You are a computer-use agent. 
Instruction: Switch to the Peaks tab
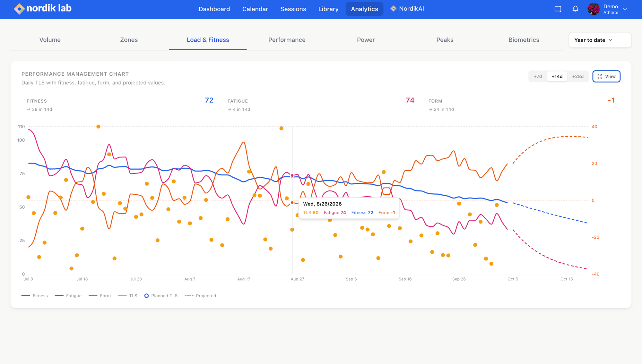(445, 40)
